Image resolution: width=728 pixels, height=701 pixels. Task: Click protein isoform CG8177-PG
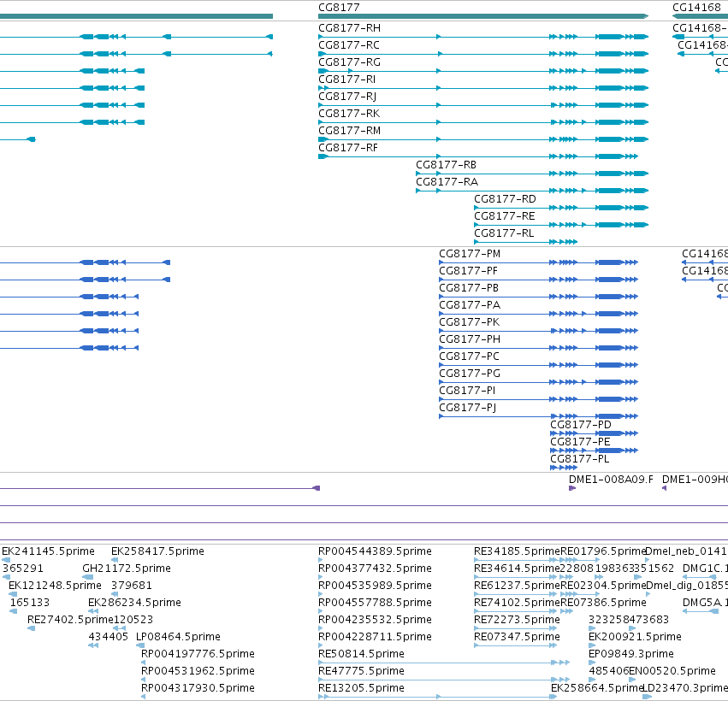coord(470,374)
